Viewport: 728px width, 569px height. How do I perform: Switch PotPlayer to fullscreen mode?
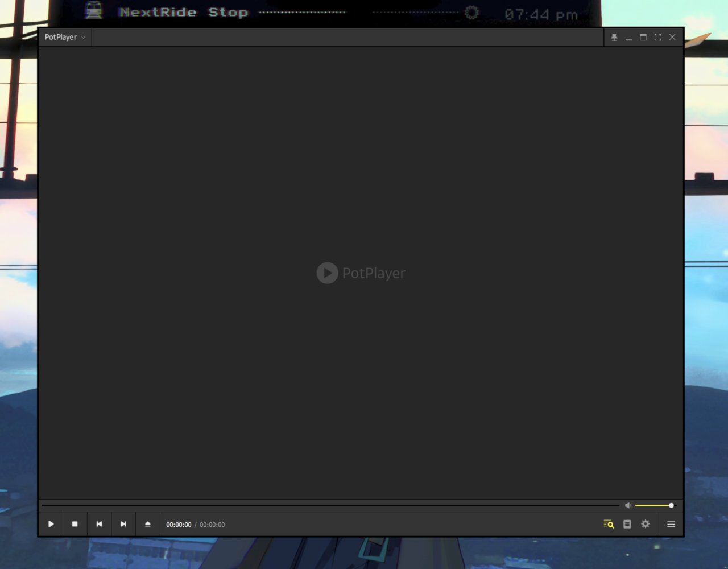click(657, 37)
